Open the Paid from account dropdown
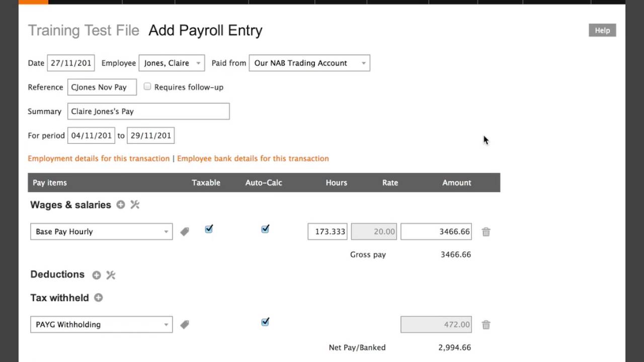Viewport: 644px width, 362px height. [x=309, y=63]
